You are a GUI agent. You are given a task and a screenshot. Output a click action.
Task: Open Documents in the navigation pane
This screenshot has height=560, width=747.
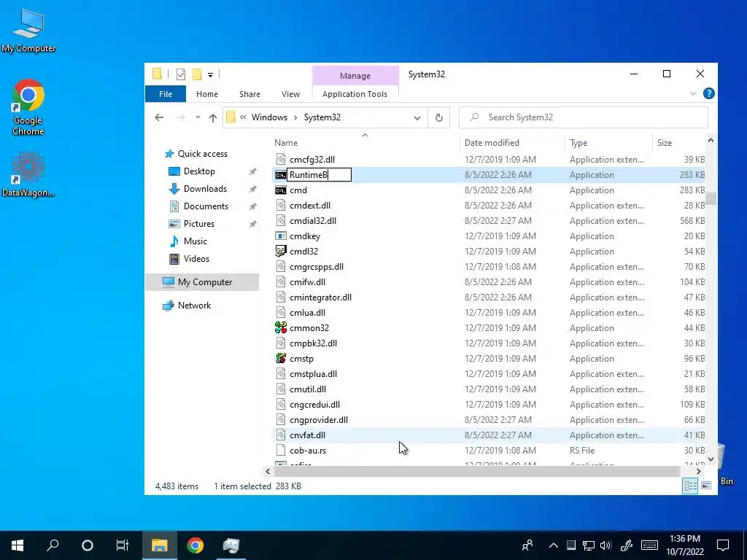pyautogui.click(x=206, y=206)
